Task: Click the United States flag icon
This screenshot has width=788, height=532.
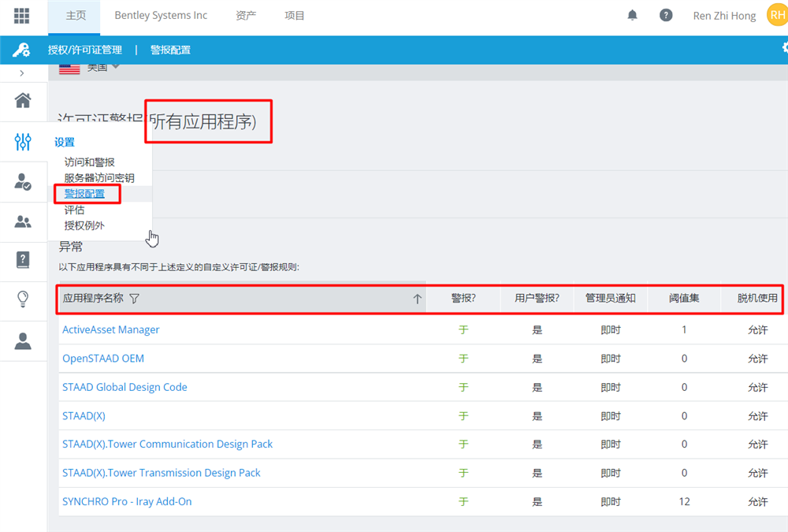Action: pyautogui.click(x=69, y=69)
